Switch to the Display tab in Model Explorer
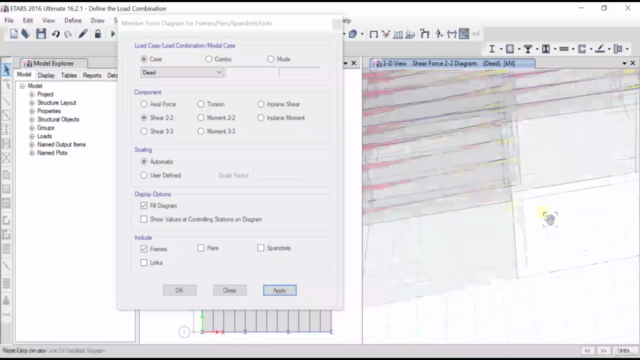 (46, 76)
